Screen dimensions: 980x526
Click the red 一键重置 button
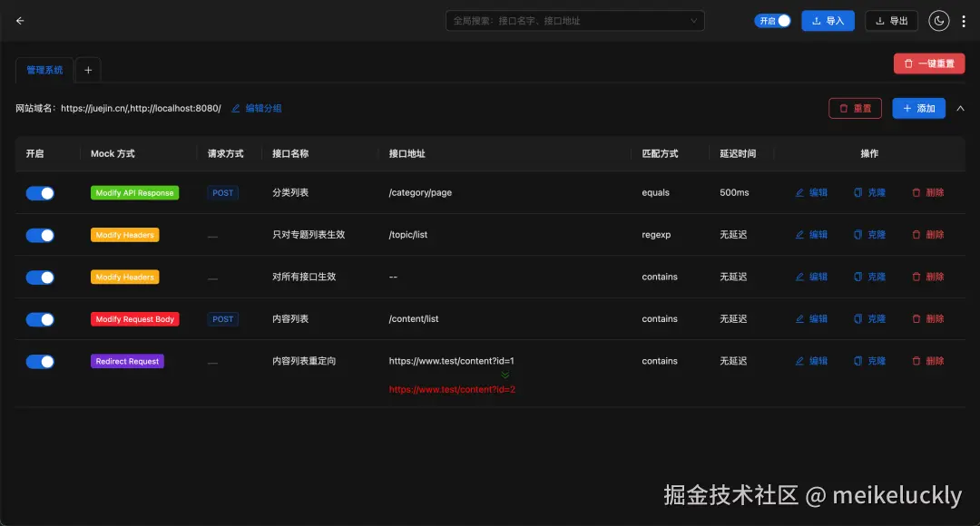[929, 63]
